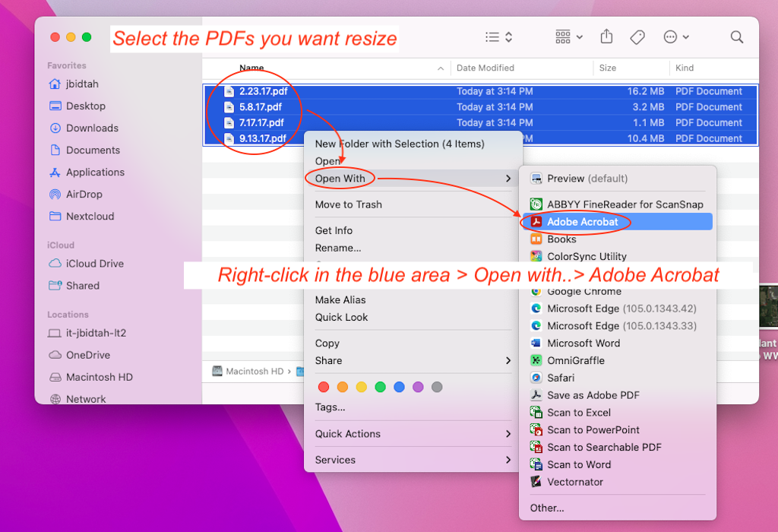Change view with list view selector
Viewport: 778px width, 532px height.
(498, 36)
